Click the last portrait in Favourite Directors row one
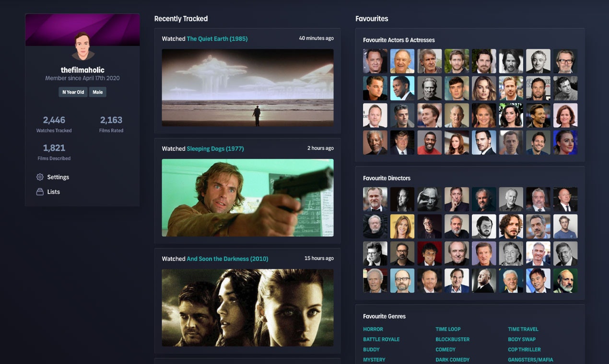Image resolution: width=609 pixels, height=364 pixels. click(565, 199)
